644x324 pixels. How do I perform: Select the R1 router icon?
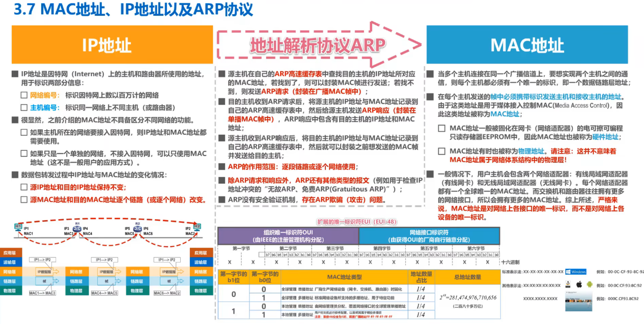[77, 229]
